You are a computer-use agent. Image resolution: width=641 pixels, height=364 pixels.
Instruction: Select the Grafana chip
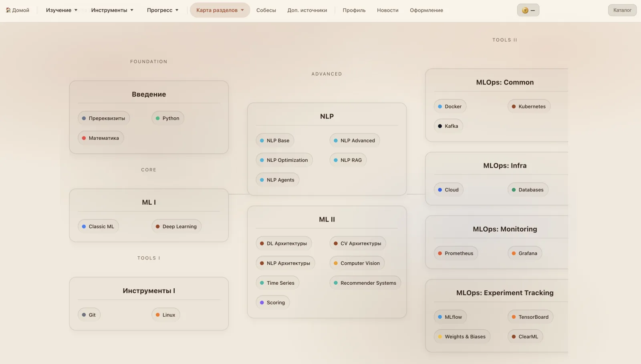pyautogui.click(x=525, y=253)
